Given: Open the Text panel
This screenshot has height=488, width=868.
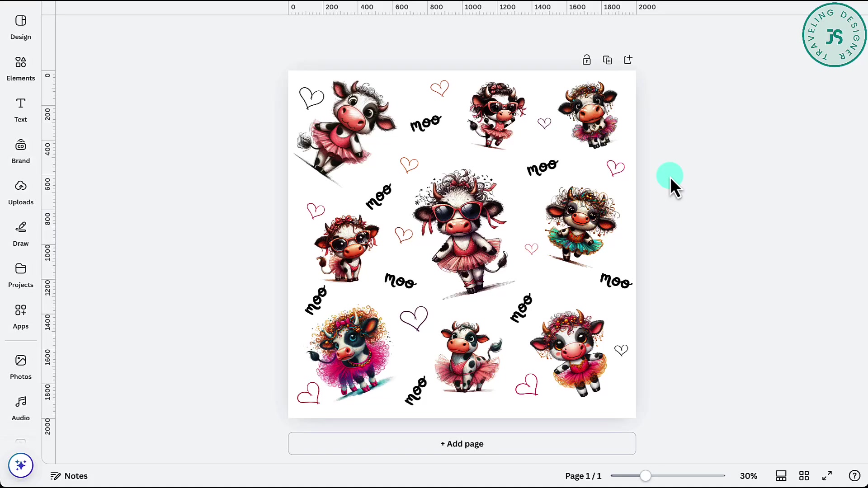Looking at the screenshot, I should point(20,109).
